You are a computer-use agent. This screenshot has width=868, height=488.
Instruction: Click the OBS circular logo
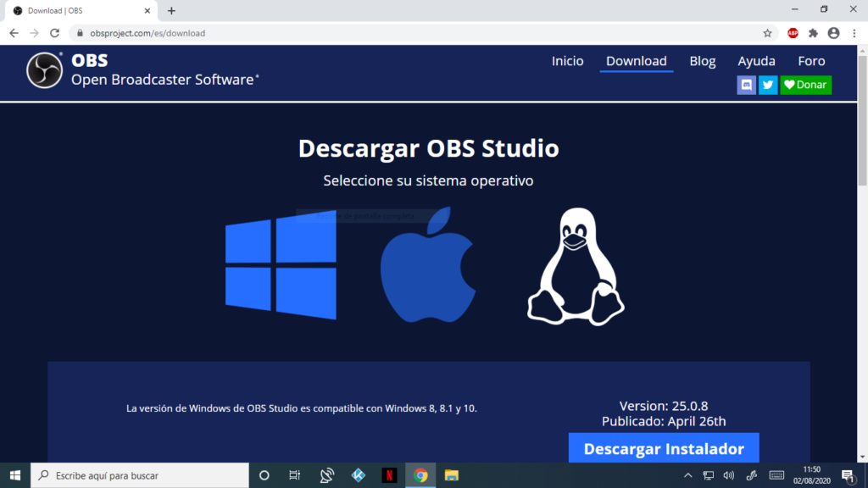(x=44, y=70)
